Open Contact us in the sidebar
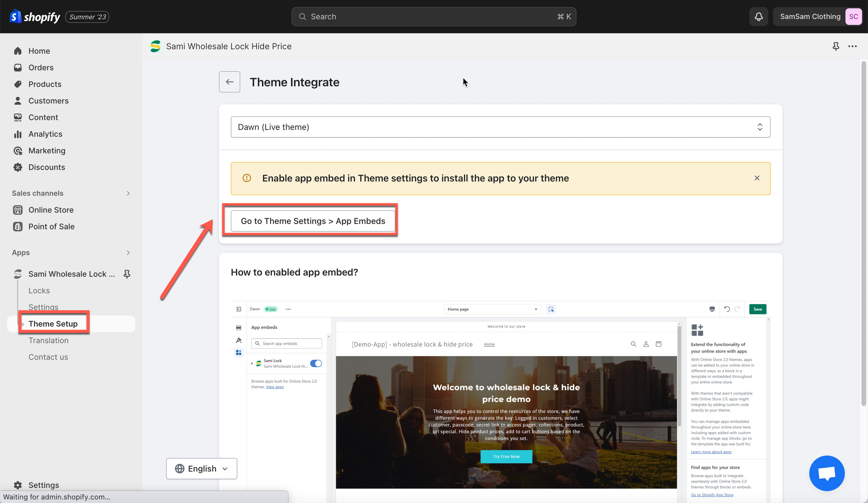This screenshot has width=868, height=503. (48, 357)
